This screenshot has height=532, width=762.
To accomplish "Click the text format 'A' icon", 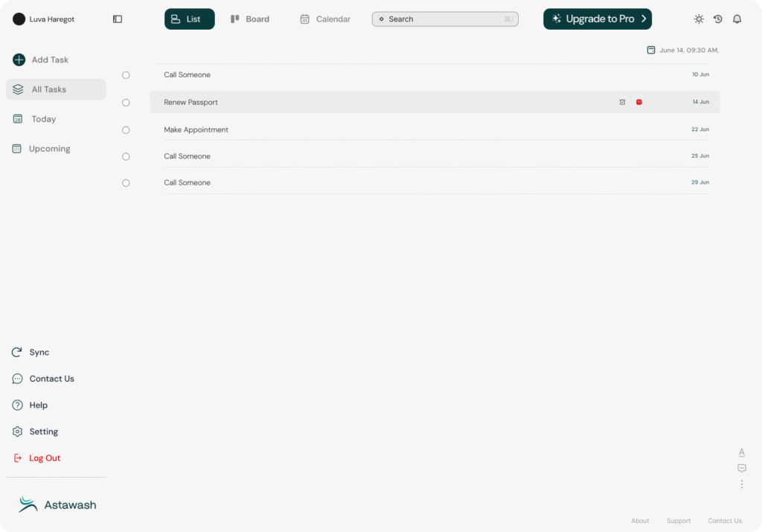I will (x=742, y=452).
